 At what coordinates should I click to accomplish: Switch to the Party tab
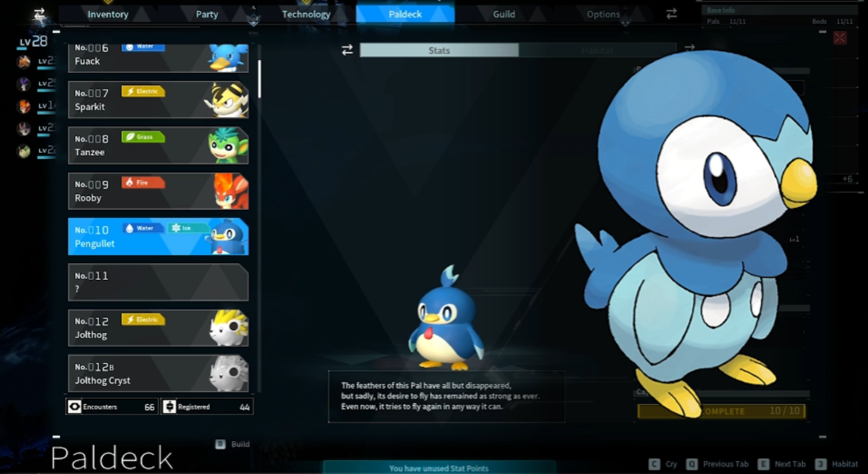[207, 14]
